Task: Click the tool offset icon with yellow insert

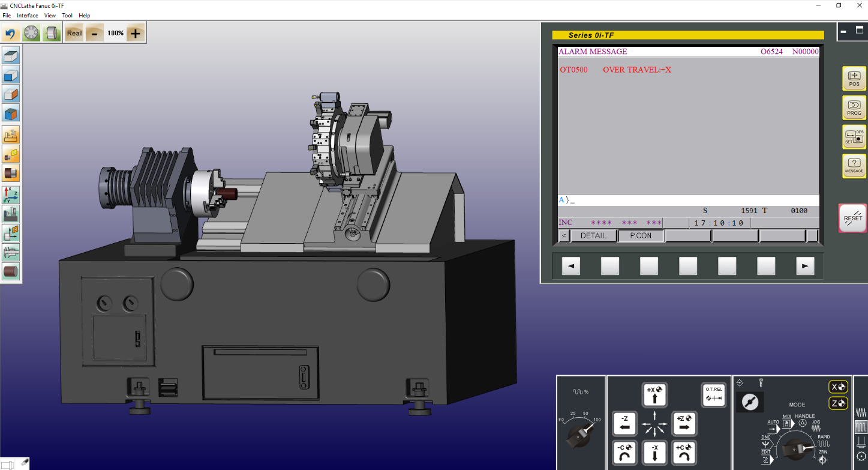Action: click(11, 233)
